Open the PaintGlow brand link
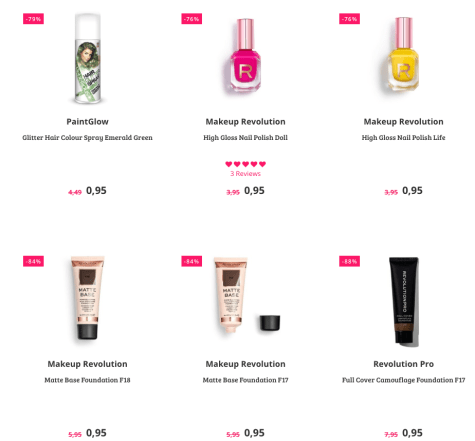Viewport: 475px width, 441px height. coord(87,122)
